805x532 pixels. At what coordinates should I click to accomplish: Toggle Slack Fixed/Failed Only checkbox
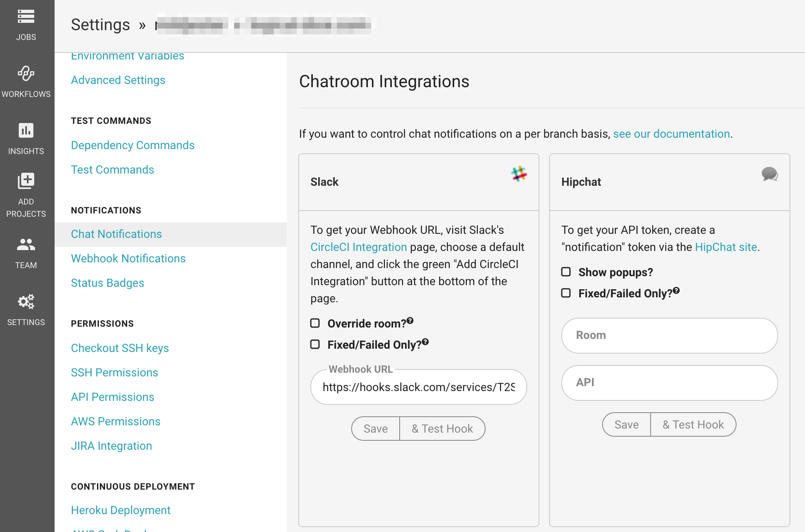point(315,345)
